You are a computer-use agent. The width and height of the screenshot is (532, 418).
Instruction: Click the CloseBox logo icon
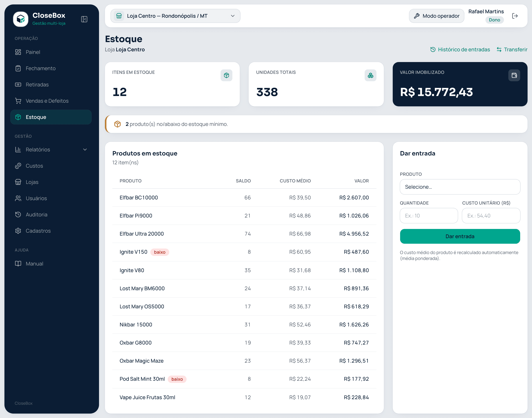click(x=21, y=19)
